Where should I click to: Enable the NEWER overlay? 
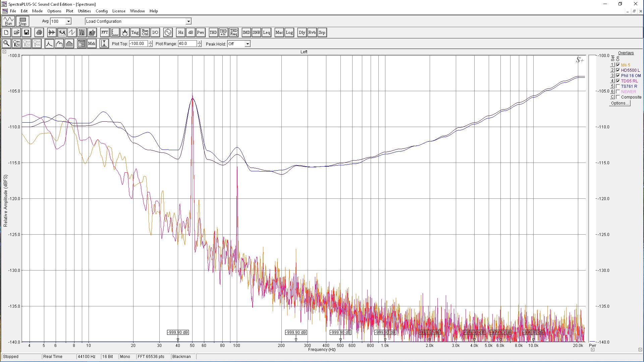click(618, 92)
